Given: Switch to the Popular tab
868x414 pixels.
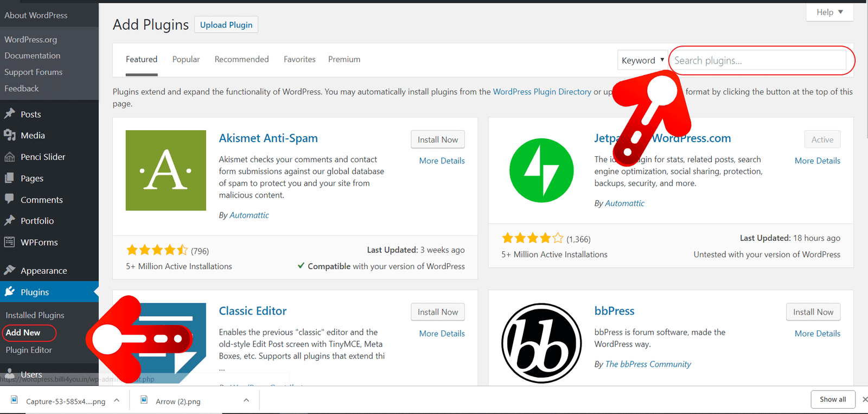Looking at the screenshot, I should click(x=186, y=59).
